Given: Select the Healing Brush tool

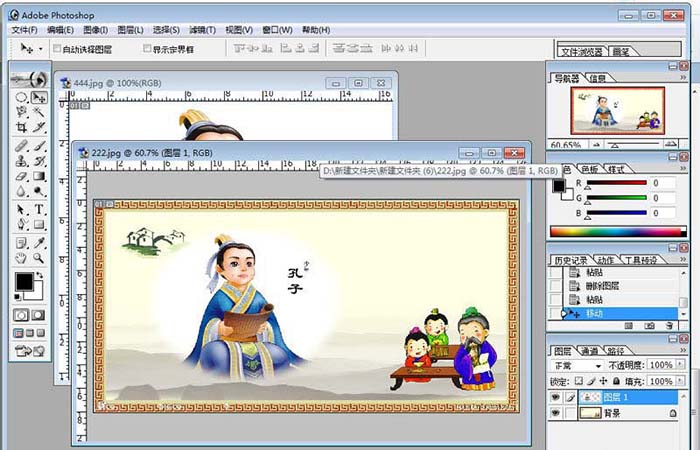Looking at the screenshot, I should point(21,146).
